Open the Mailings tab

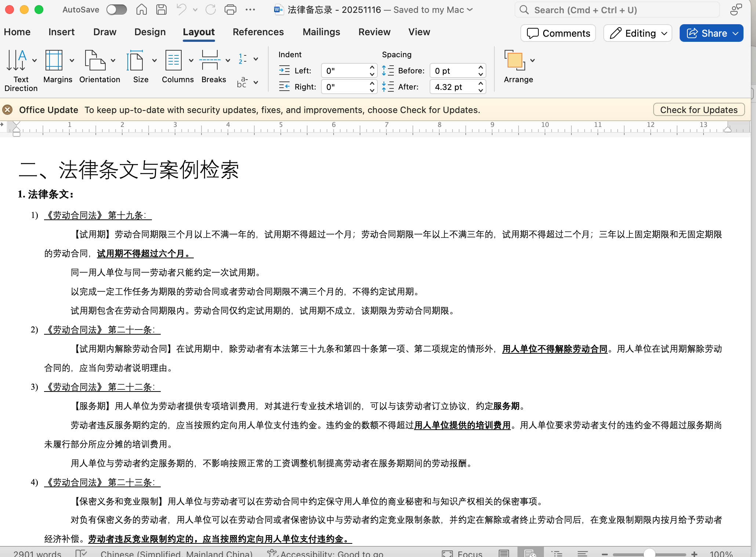[x=321, y=32]
